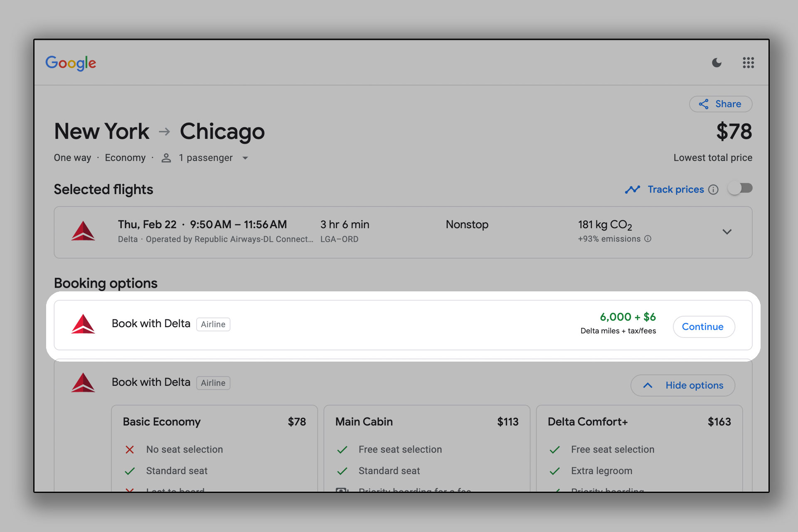Expand the selected Delta flight details

[x=727, y=232]
